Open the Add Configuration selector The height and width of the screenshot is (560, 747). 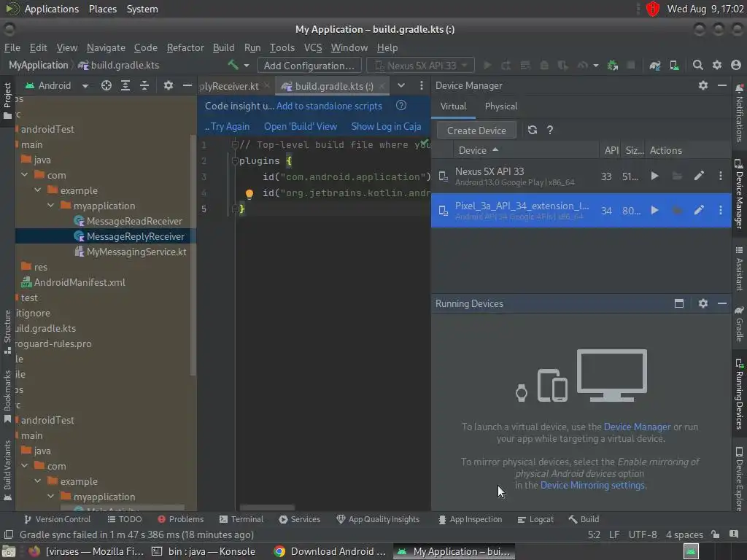point(309,65)
